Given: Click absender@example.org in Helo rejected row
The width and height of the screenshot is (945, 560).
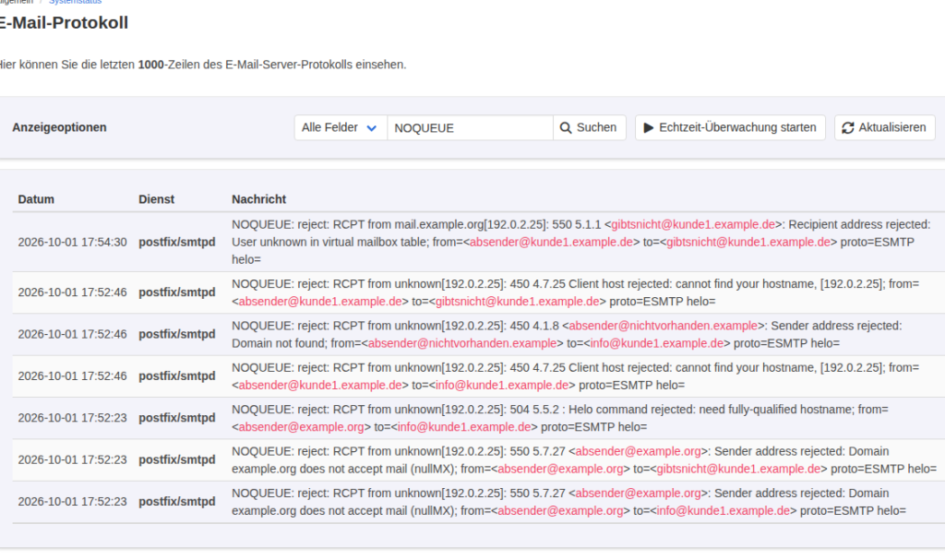Looking at the screenshot, I should click(302, 427).
